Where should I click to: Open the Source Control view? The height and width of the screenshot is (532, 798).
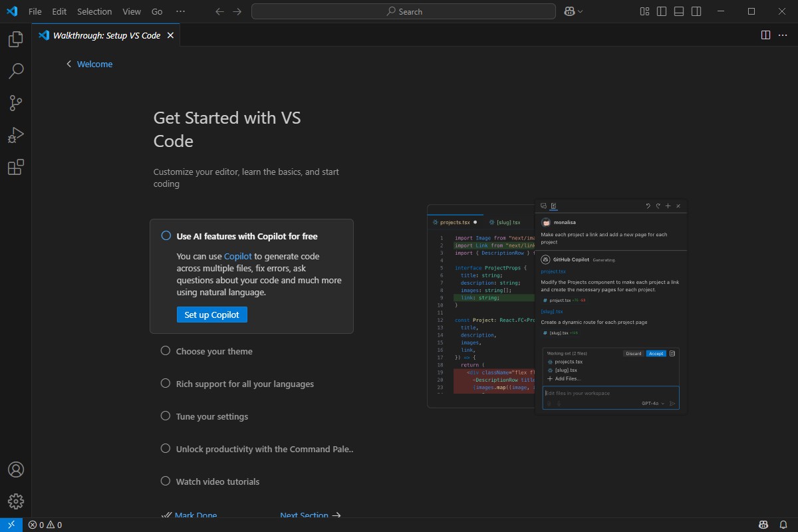(x=16, y=103)
